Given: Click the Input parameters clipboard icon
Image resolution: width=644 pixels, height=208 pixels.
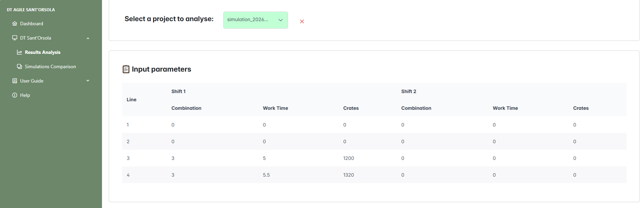Looking at the screenshot, I should 126,69.
